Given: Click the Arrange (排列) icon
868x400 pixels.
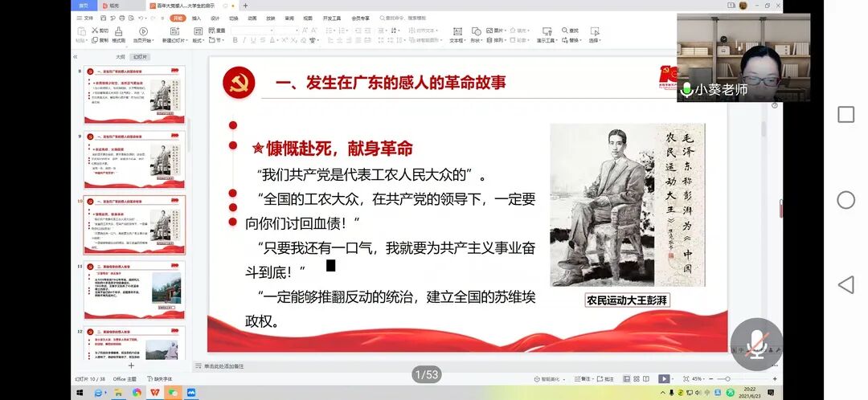Looking at the screenshot, I should pos(489,40).
